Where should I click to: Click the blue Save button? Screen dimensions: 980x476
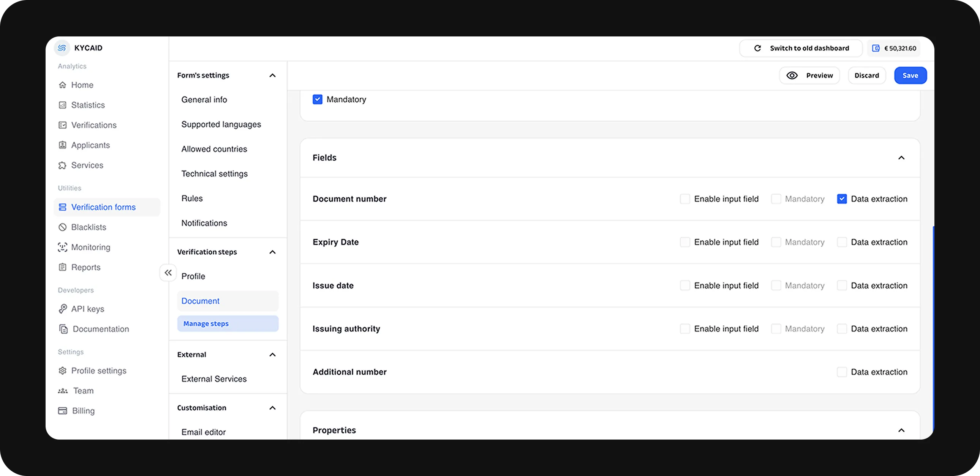pyautogui.click(x=910, y=75)
